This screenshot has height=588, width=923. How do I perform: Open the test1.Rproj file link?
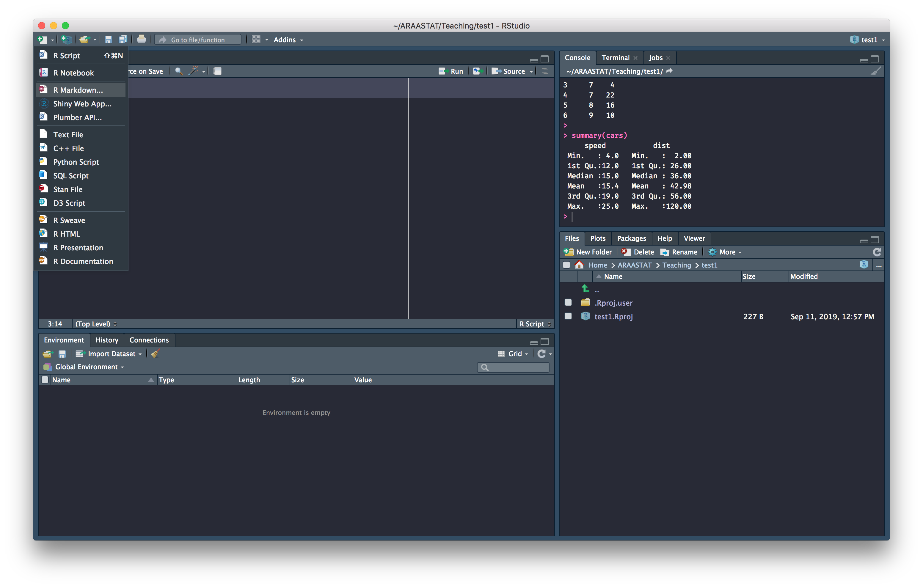(x=613, y=317)
